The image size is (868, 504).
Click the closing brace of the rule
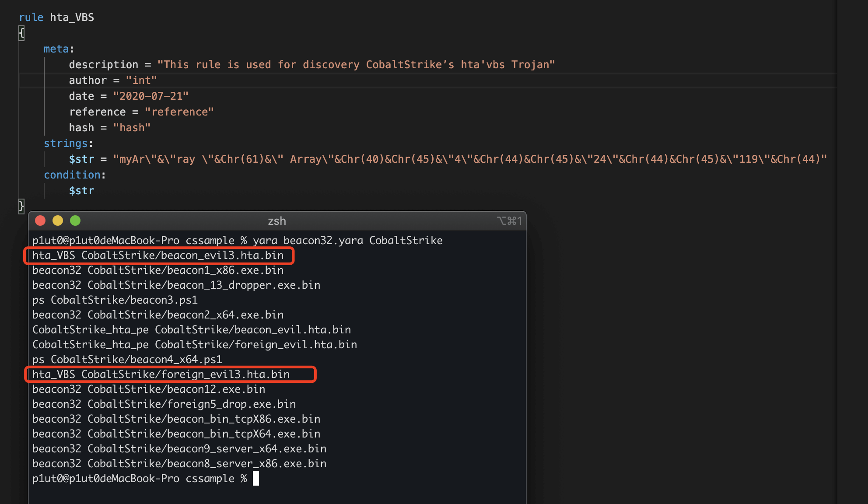point(21,206)
